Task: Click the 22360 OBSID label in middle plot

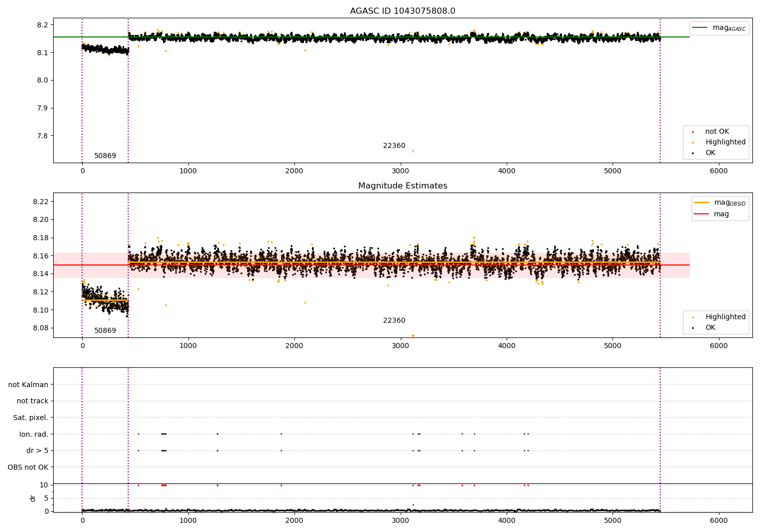Action: coord(394,321)
